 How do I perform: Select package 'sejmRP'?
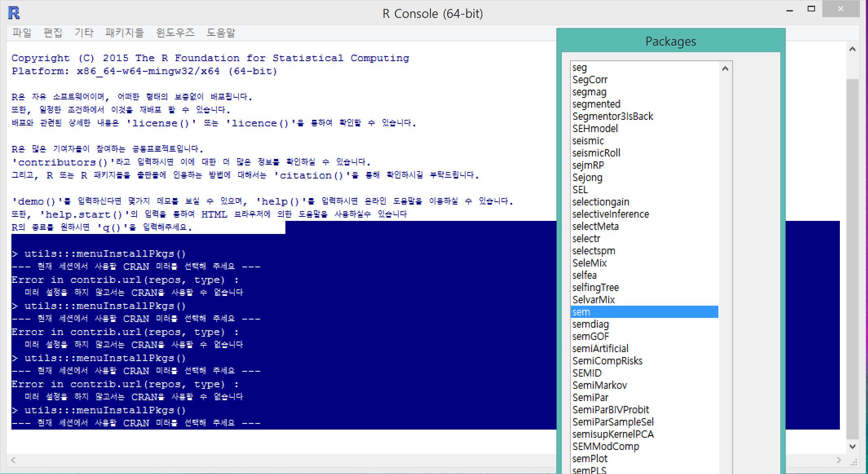tap(644, 165)
